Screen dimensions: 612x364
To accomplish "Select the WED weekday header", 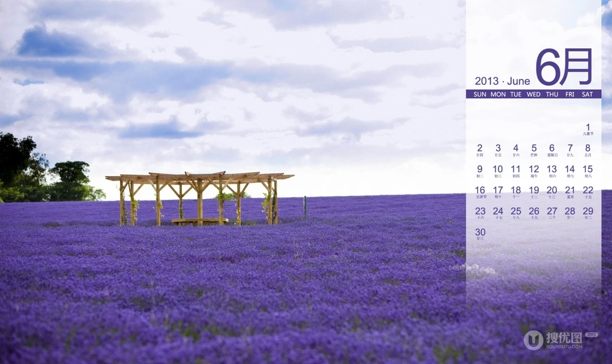I will tap(534, 95).
